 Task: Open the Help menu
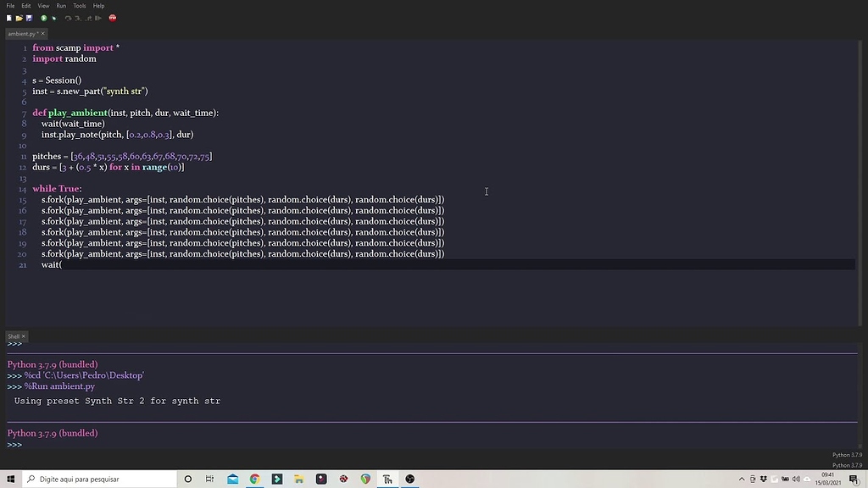98,6
